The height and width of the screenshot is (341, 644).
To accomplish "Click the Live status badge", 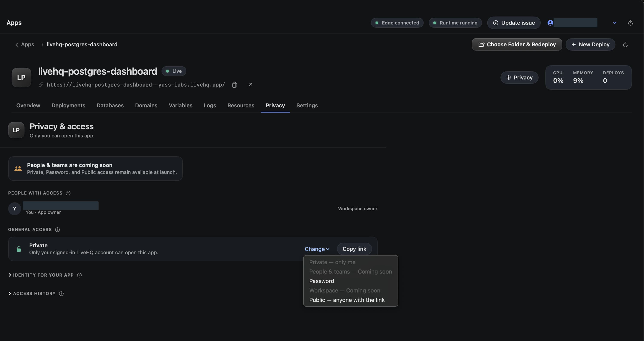I will (x=174, y=71).
